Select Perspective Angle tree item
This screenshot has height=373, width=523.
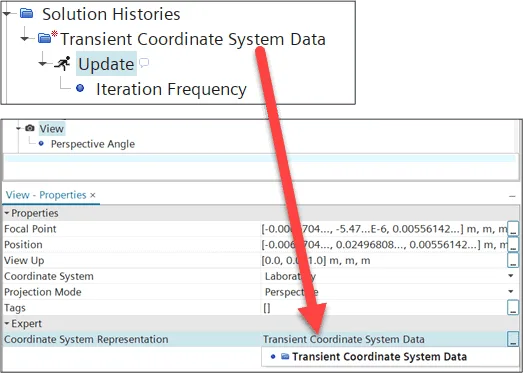click(93, 144)
